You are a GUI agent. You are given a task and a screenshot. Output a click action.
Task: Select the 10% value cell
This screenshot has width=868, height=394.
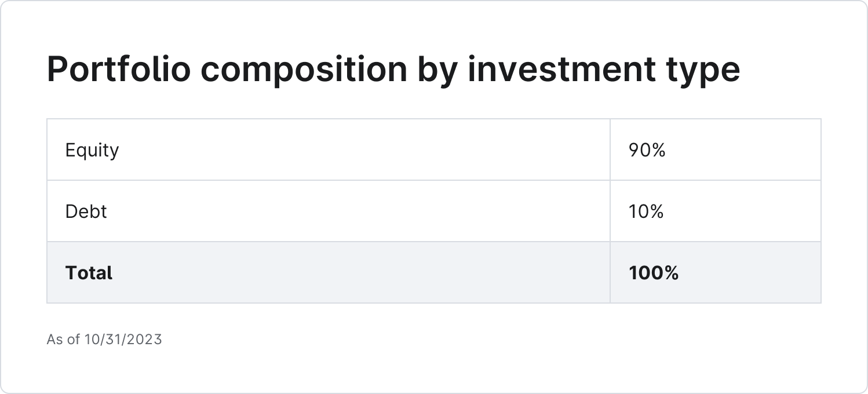645,211
